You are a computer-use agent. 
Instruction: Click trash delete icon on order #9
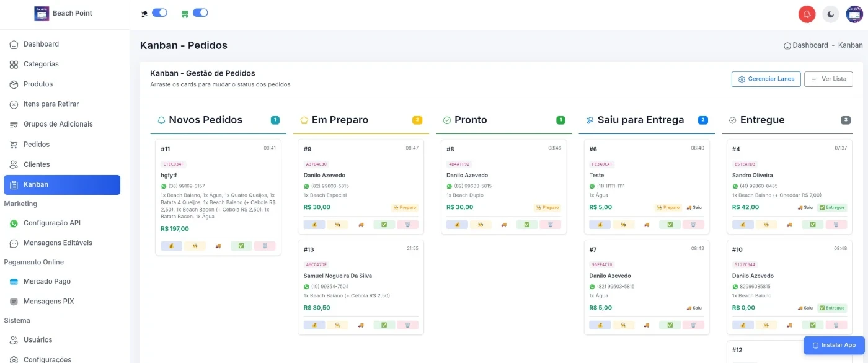pos(407,225)
